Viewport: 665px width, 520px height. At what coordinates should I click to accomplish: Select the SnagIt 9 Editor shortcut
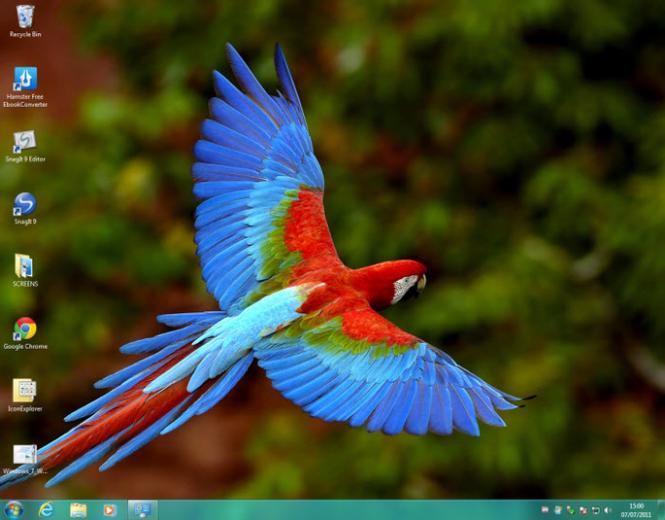(x=25, y=146)
